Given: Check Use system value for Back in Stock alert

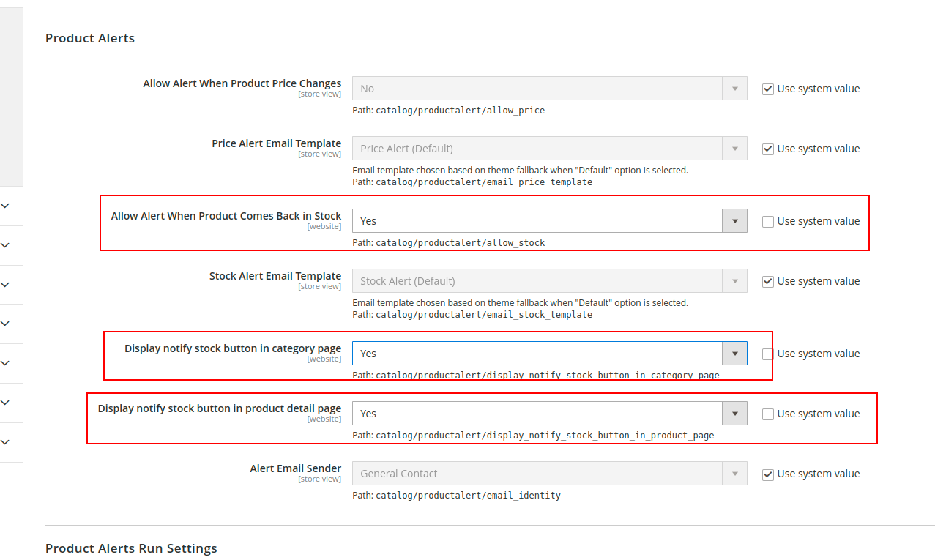Looking at the screenshot, I should pos(768,222).
